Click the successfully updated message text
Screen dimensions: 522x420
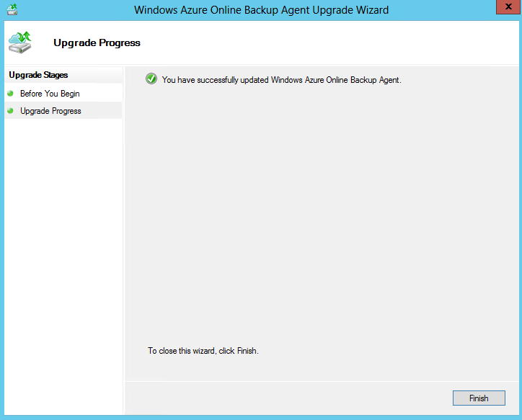281,80
